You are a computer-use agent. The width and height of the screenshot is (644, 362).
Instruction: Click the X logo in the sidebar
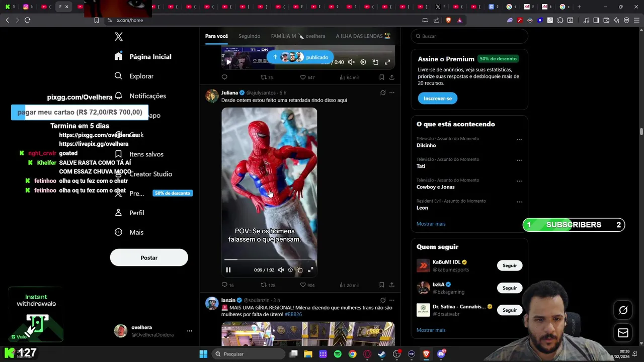119,37
